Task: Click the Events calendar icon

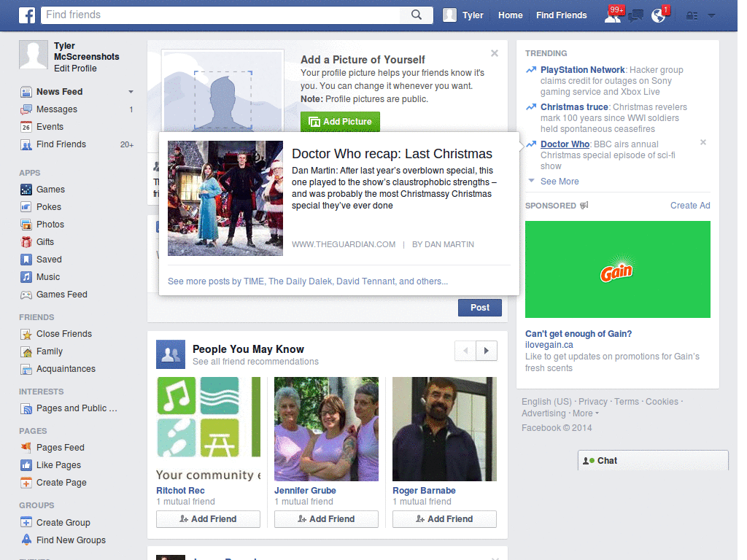Action: (x=26, y=127)
